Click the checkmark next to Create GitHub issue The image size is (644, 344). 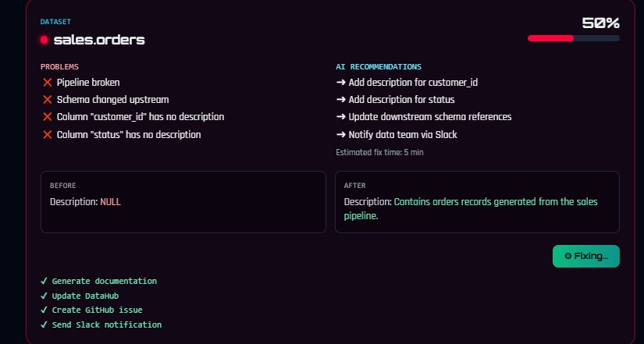[x=44, y=310]
